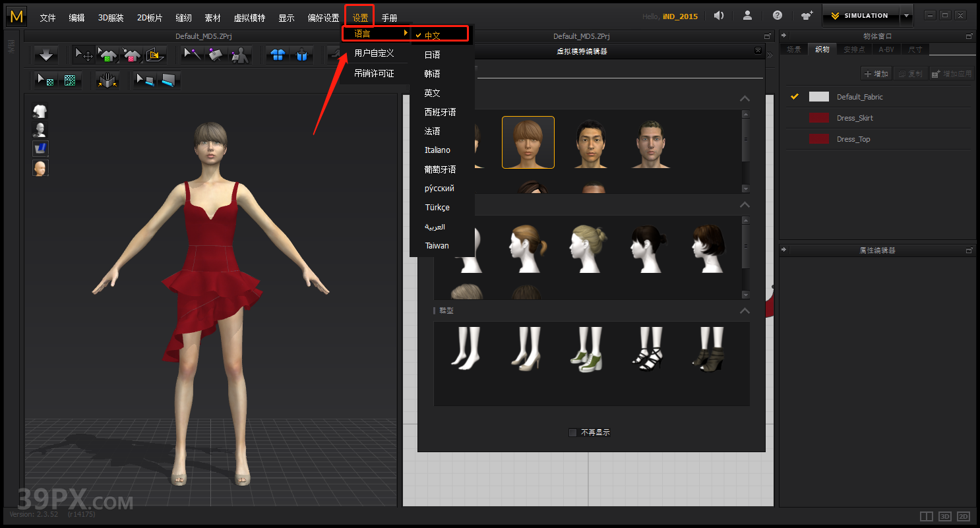Select the black strappy sandal shoe thumbnail
The width and height of the screenshot is (980, 528).
click(x=647, y=348)
